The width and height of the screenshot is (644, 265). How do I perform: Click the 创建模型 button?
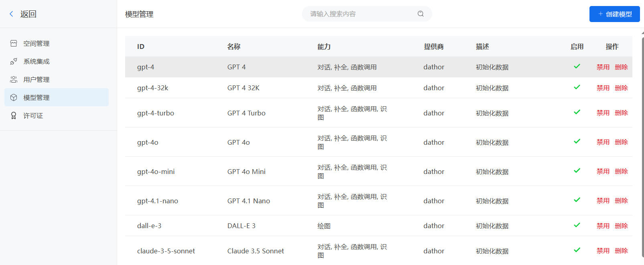pyautogui.click(x=614, y=14)
